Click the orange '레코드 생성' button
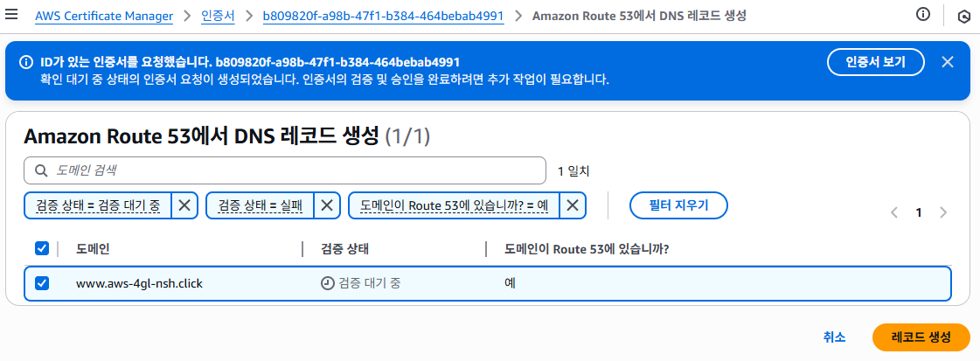The image size is (980, 361). 921,337
